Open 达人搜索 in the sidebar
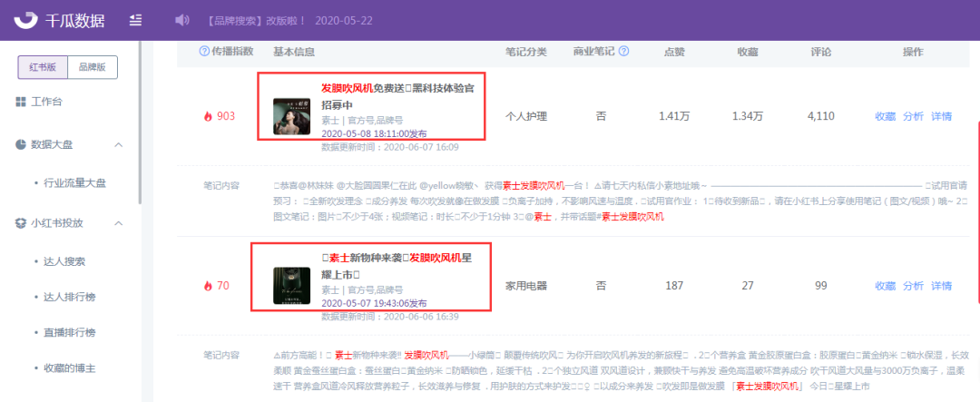This screenshot has width=980, height=402. coord(64,261)
